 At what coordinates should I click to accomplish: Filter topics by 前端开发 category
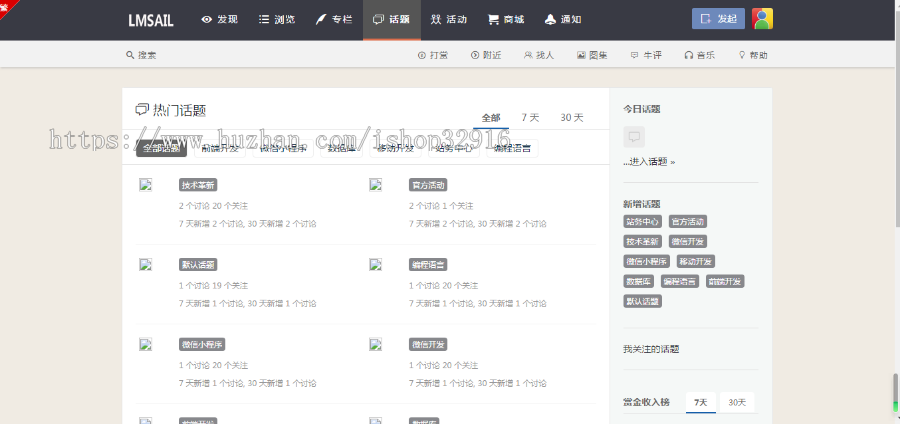[220, 148]
